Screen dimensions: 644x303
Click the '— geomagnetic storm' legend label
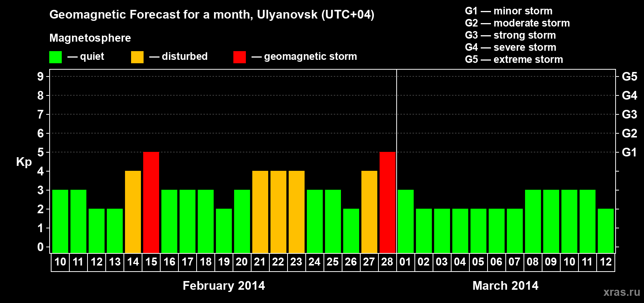pyautogui.click(x=304, y=56)
